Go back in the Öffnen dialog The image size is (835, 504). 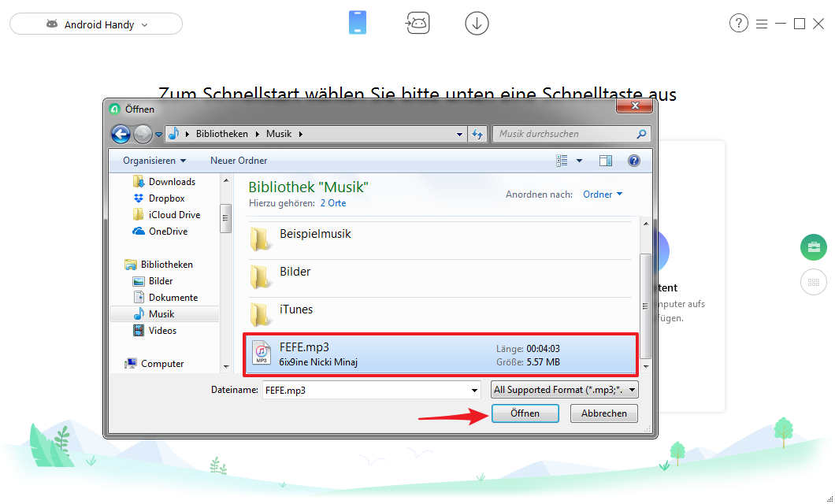(121, 134)
